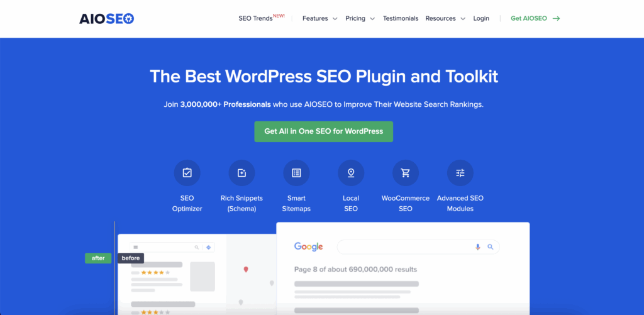Select the Rich Snippets (Schema) icon

pos(241,173)
